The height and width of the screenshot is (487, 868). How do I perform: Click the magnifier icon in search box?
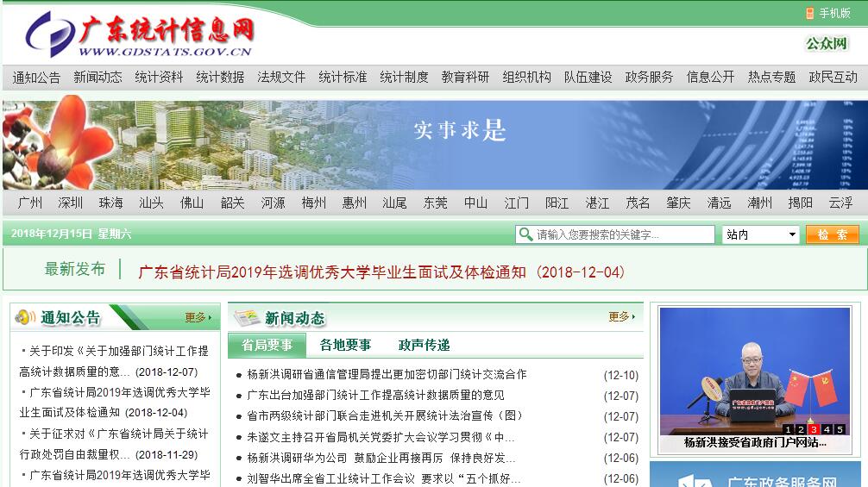tap(525, 234)
